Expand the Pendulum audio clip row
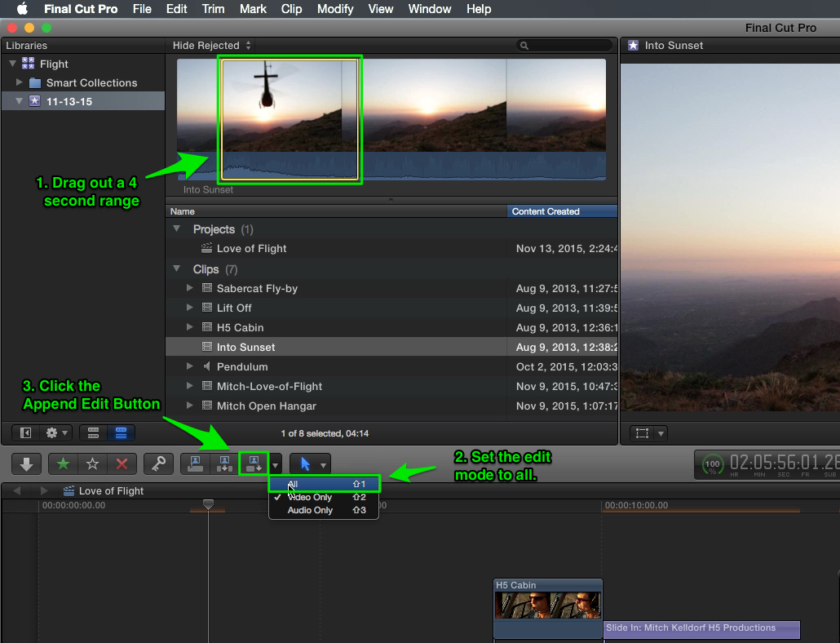This screenshot has width=840, height=643. 190,366
